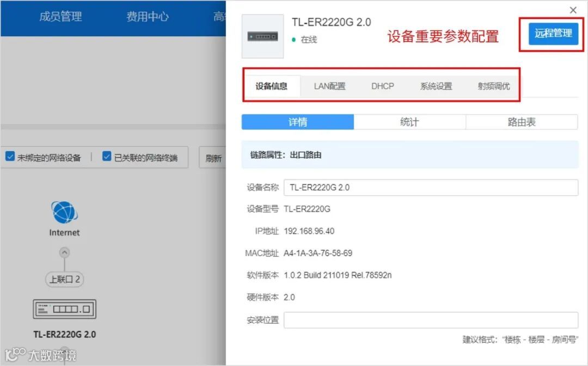Switch to the 设备信息 tab

click(x=272, y=86)
